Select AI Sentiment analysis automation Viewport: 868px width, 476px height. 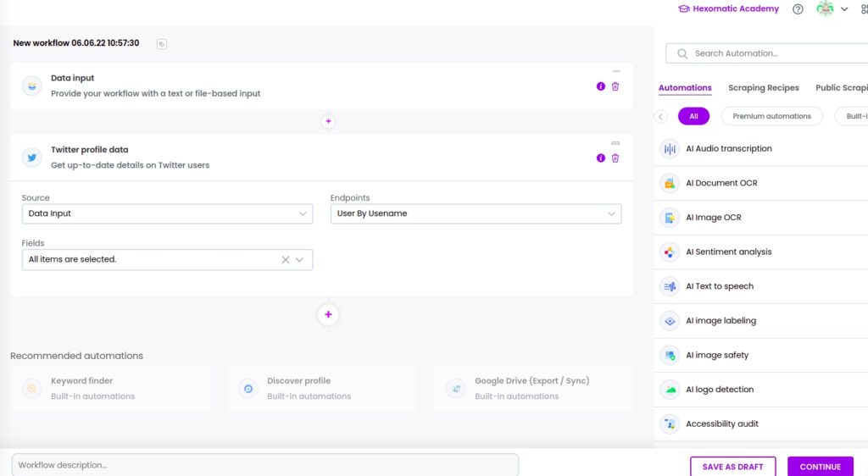coord(761,252)
